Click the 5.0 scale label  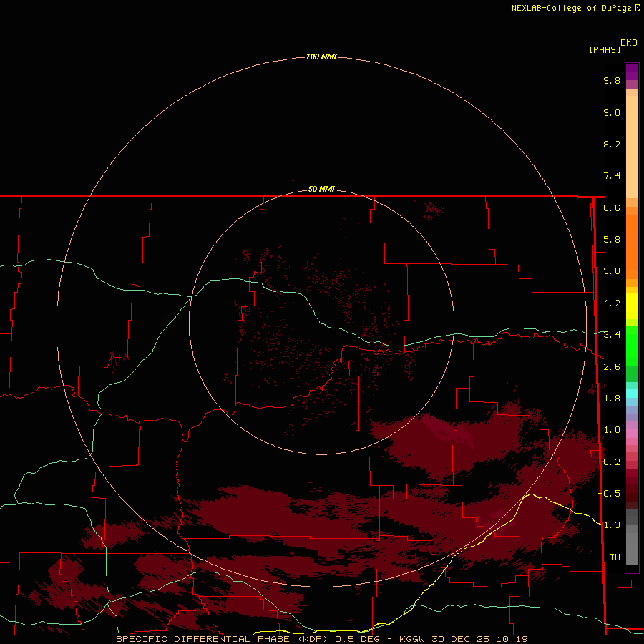tap(612, 271)
